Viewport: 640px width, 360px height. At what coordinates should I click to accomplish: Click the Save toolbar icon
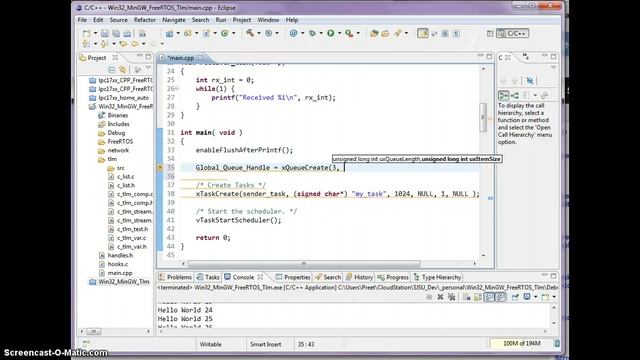pos(104,33)
